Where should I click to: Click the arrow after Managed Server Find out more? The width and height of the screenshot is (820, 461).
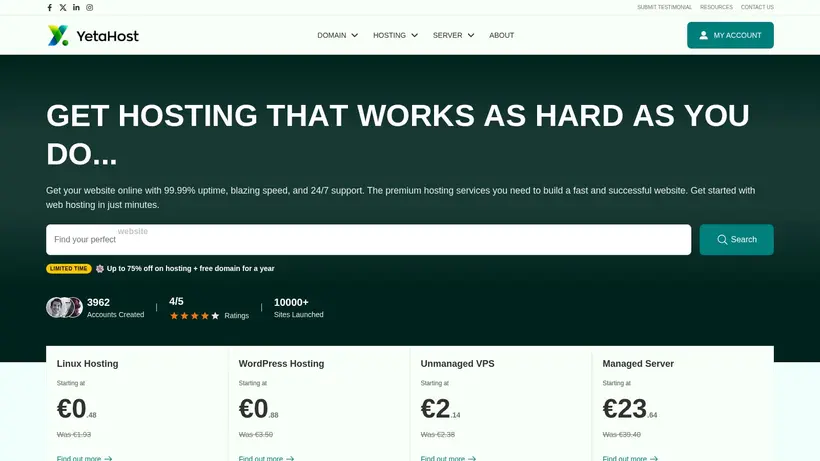click(x=654, y=458)
